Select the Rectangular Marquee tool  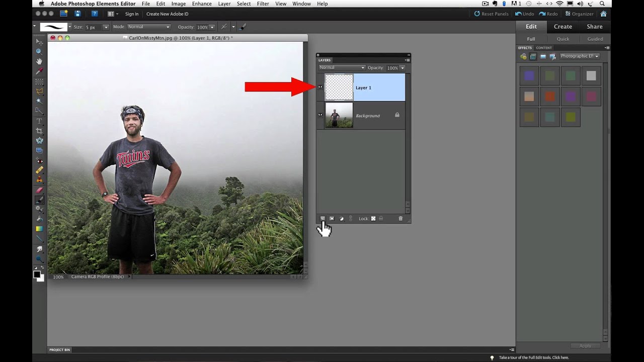(39, 81)
